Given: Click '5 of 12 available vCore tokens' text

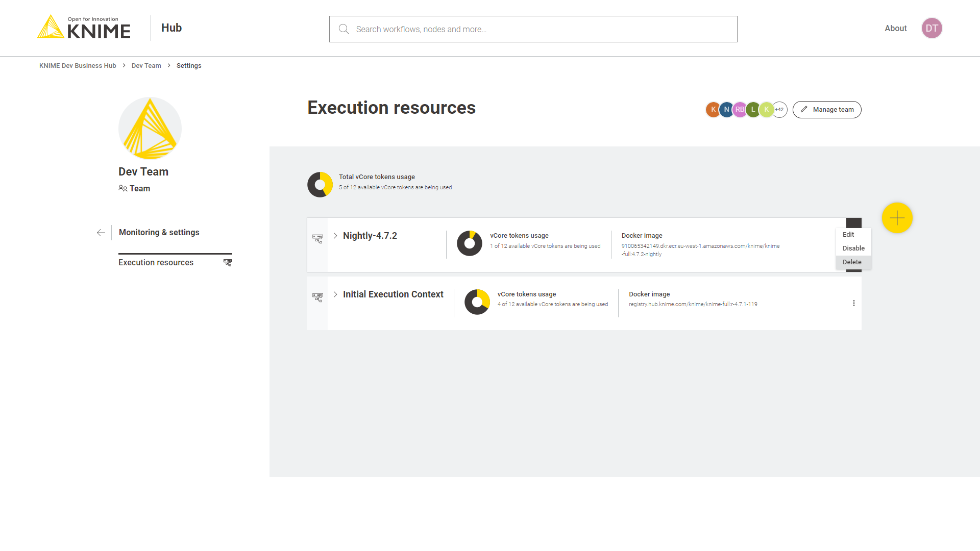Looking at the screenshot, I should pyautogui.click(x=395, y=188).
